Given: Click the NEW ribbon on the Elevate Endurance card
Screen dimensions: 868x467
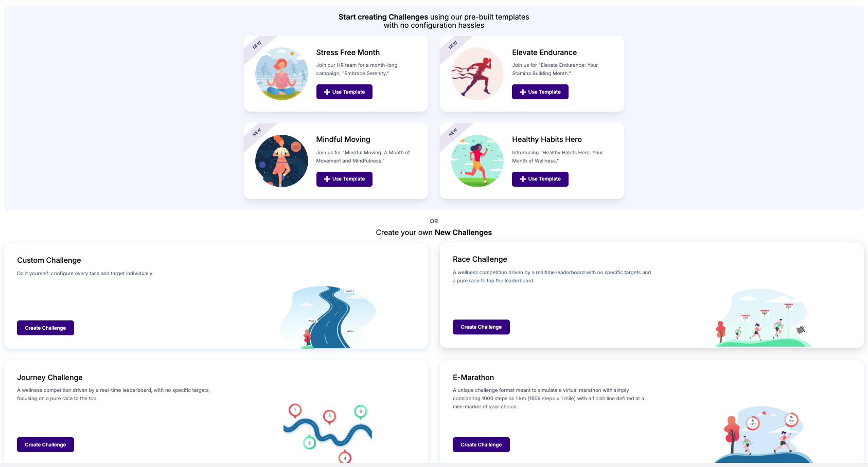Looking at the screenshot, I should (452, 46).
